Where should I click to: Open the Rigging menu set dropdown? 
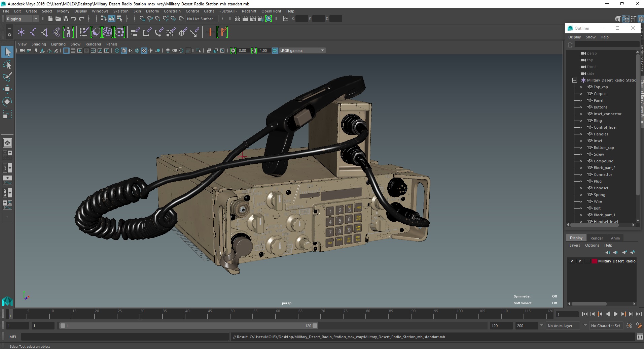[22, 19]
